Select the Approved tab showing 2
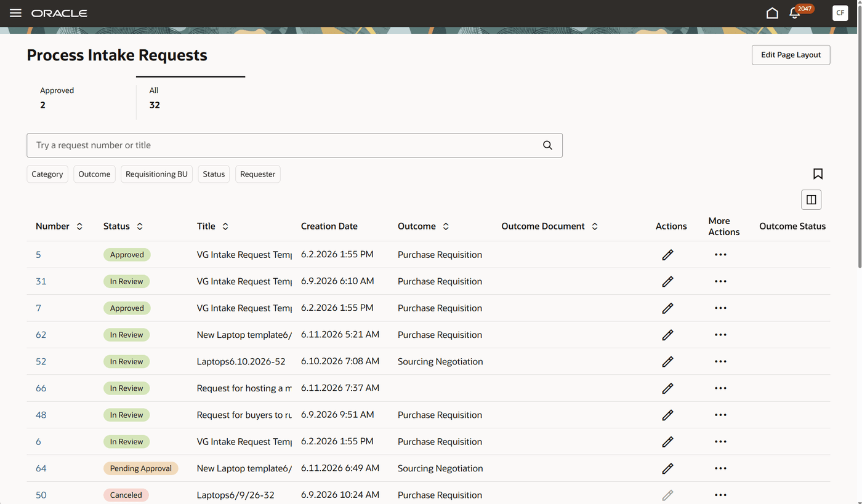The width and height of the screenshot is (862, 504). pyautogui.click(x=81, y=98)
